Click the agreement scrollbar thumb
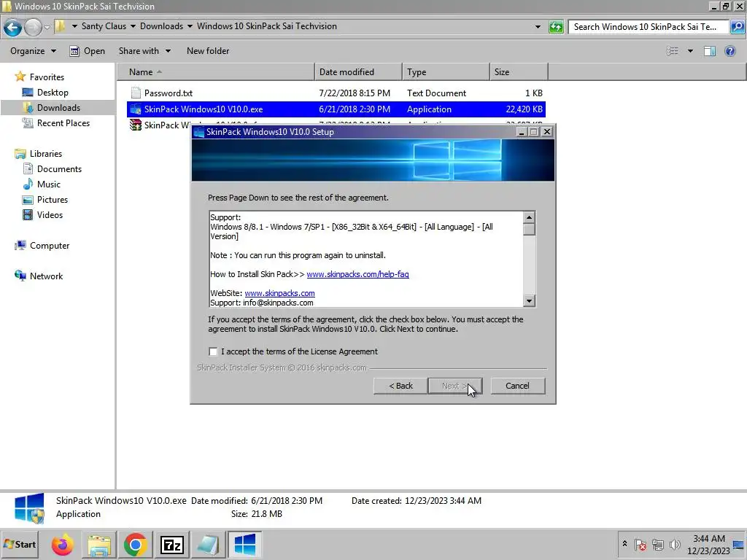747x560 pixels. [x=529, y=230]
